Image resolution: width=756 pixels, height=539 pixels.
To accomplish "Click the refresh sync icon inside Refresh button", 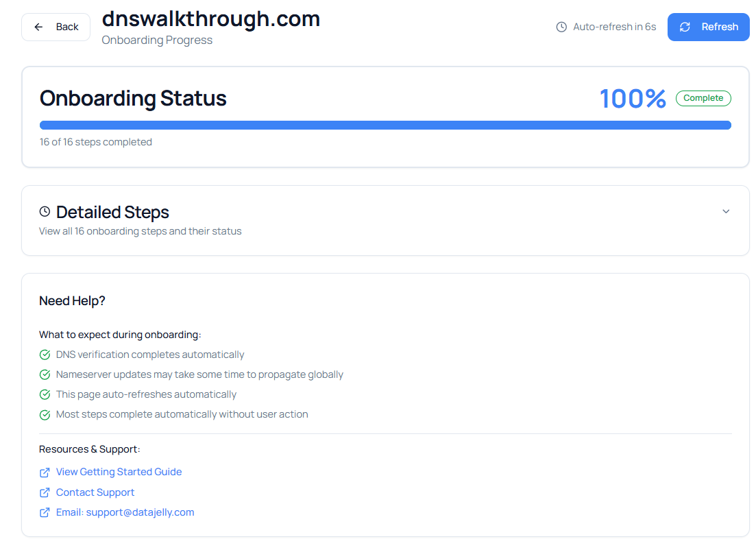I will (x=685, y=27).
